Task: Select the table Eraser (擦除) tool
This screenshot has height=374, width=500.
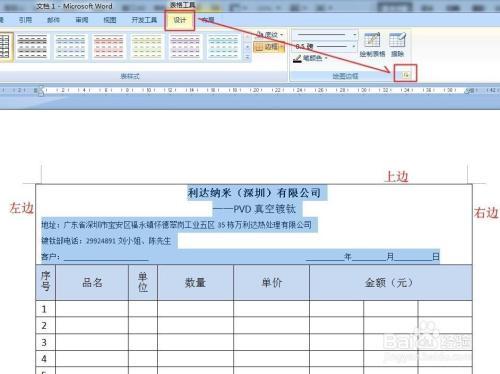Action: (x=398, y=45)
